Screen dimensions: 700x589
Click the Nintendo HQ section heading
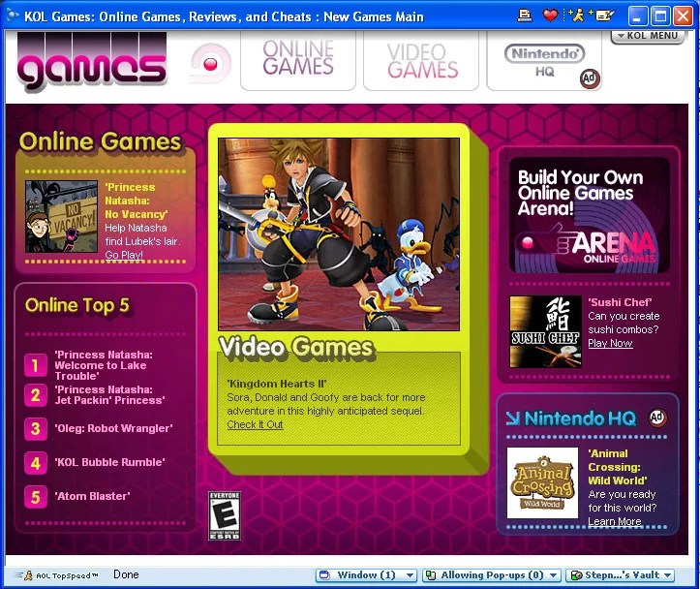[x=580, y=418]
